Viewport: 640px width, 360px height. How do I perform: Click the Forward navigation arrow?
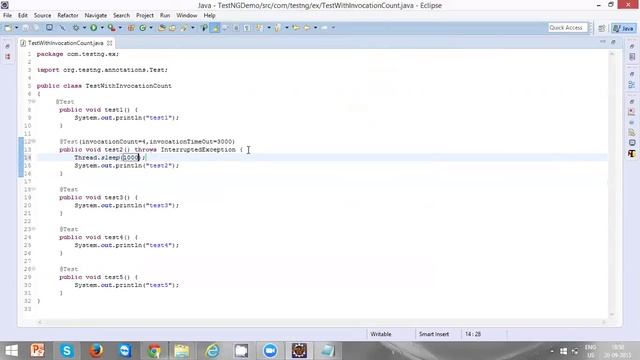tap(324, 28)
